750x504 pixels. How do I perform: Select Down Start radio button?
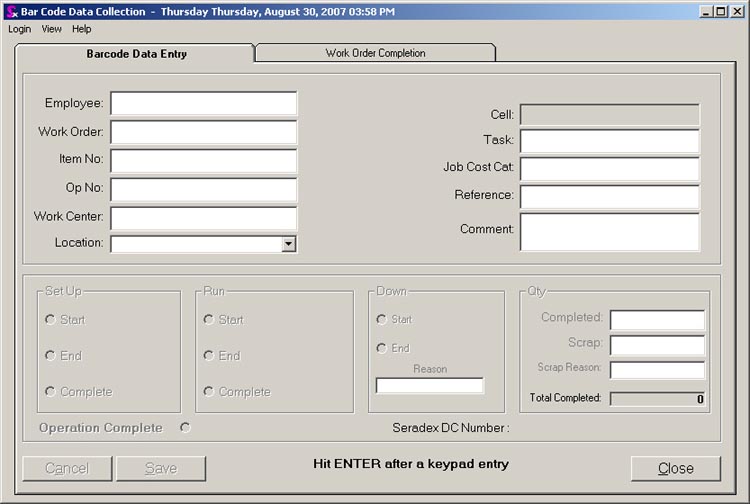coord(381,320)
